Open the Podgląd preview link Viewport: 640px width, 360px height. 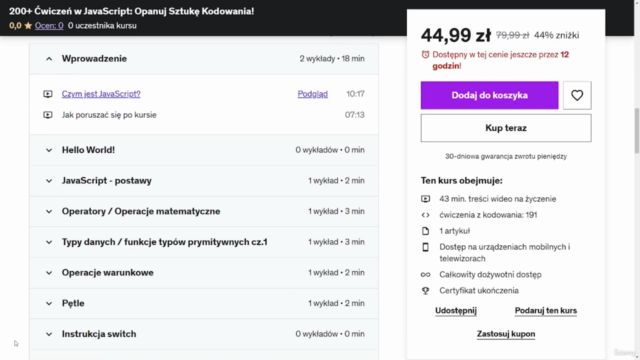pos(313,94)
